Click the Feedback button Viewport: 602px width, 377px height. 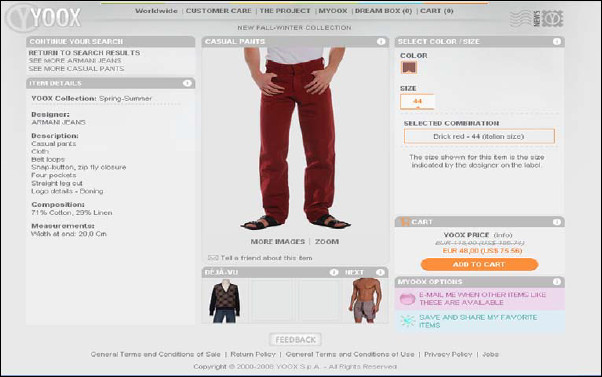[295, 340]
